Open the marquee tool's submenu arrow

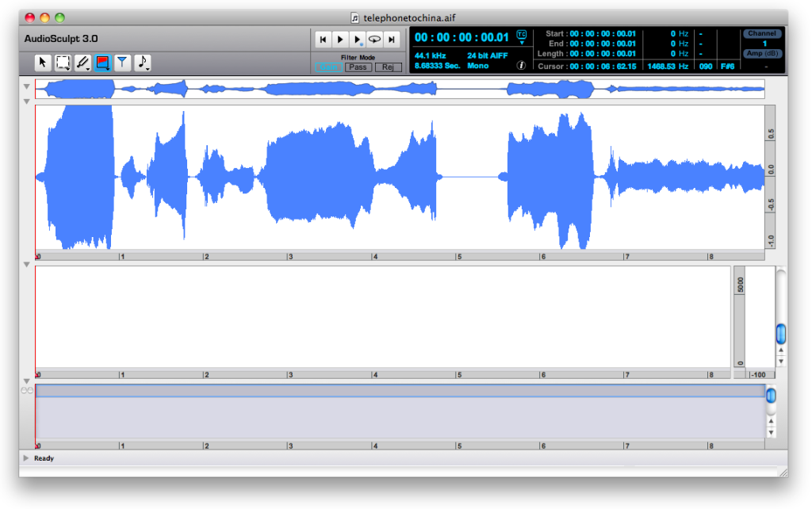(68, 69)
